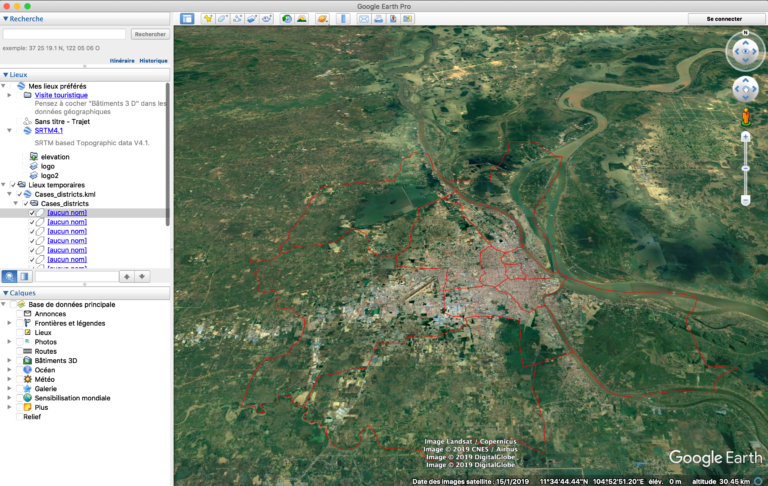Expand the Visite touristique folder arrow
Viewport: 768px width, 486px height.
(x=9, y=95)
